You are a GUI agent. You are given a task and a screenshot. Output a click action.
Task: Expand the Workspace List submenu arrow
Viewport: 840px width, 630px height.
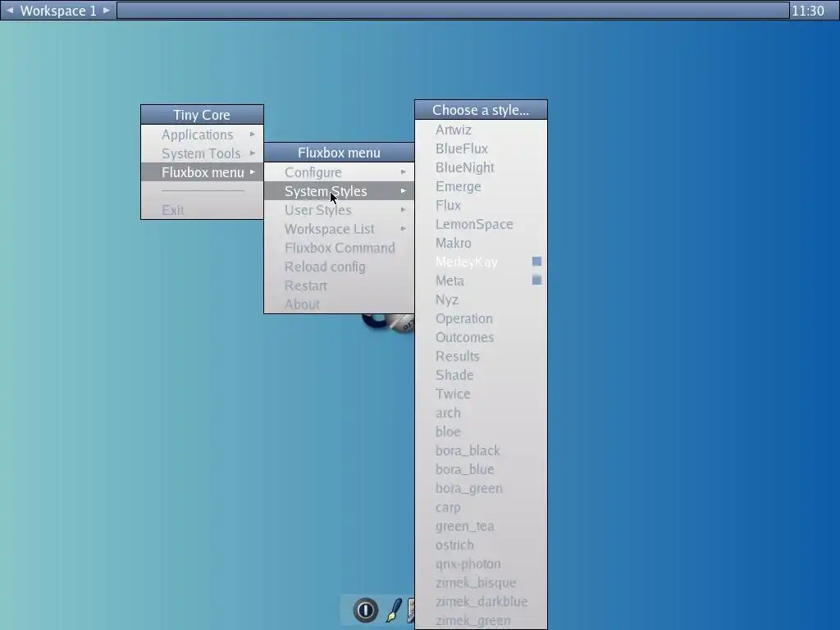404,229
